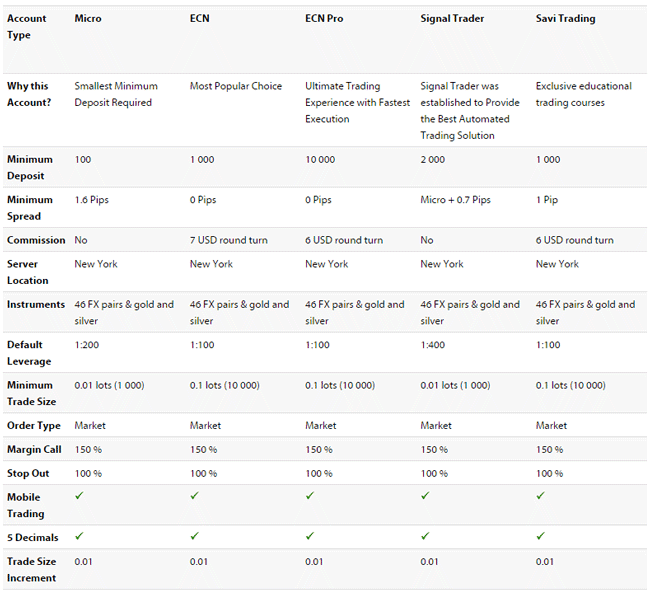The image size is (650, 595).
Task: Click the Mobile Trading checkmark for Signal Trader
Action: pyautogui.click(x=425, y=495)
